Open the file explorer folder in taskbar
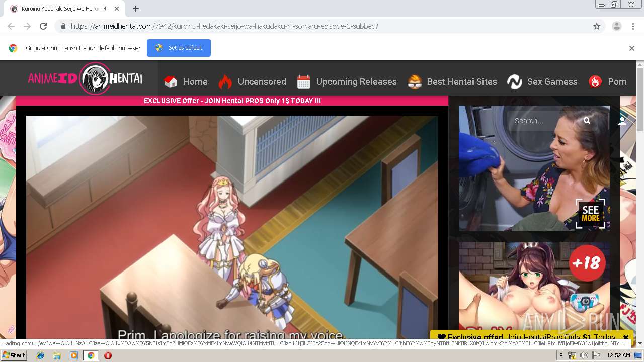644x362 pixels. pyautogui.click(x=57, y=355)
